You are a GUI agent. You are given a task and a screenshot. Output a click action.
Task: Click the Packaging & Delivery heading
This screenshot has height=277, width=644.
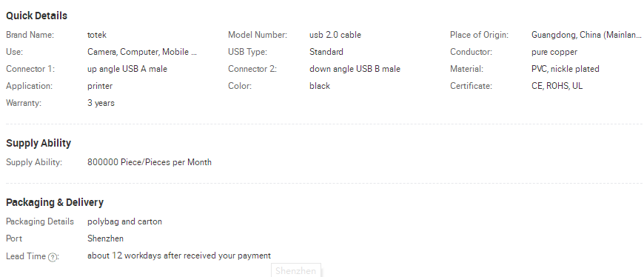[x=55, y=202]
